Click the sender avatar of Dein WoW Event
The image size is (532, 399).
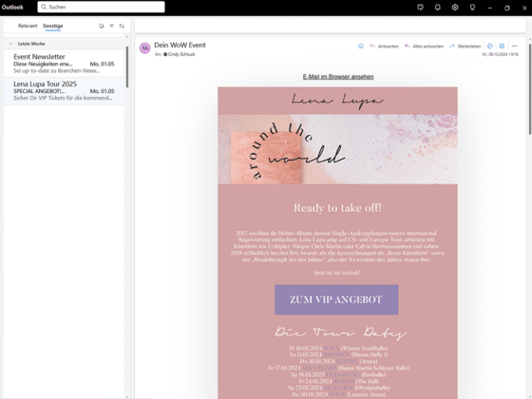pos(145,48)
